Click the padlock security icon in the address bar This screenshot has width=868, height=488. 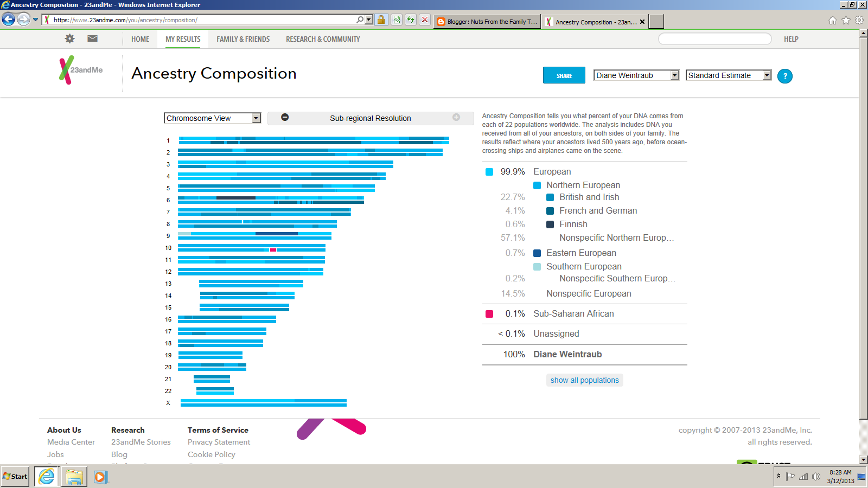pyautogui.click(x=381, y=21)
